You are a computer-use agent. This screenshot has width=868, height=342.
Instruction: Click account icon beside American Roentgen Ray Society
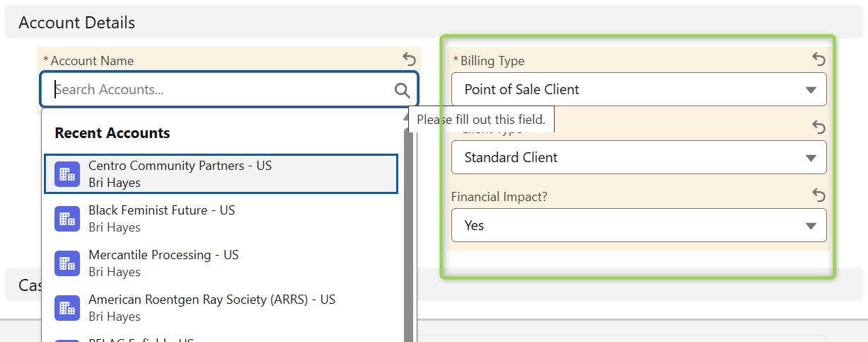coord(67,308)
